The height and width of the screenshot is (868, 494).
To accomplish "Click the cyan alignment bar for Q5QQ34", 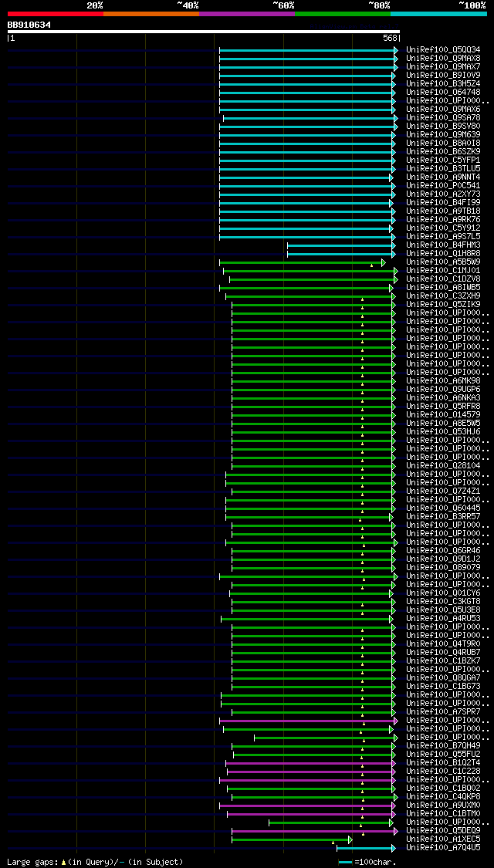I will tap(308, 50).
